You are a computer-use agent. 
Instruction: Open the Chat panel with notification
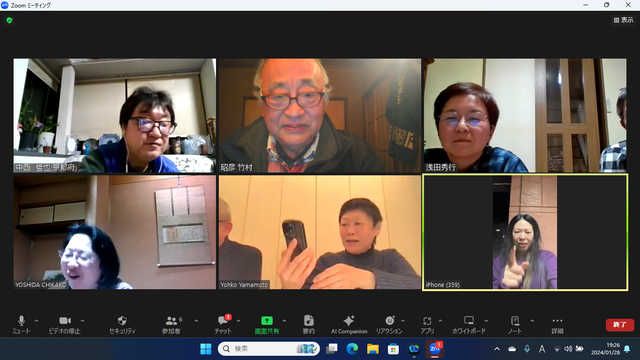tap(223, 325)
